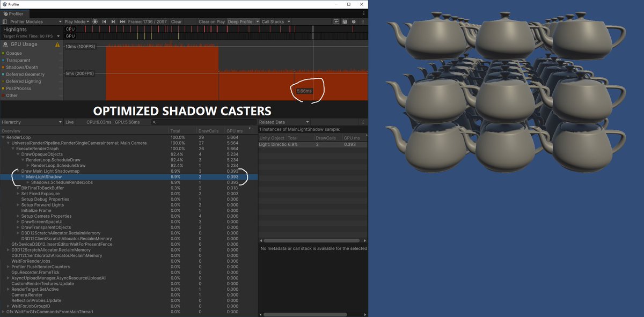Expand the BlitFinalToBackBuffer row
The height and width of the screenshot is (317, 644).
(18, 188)
